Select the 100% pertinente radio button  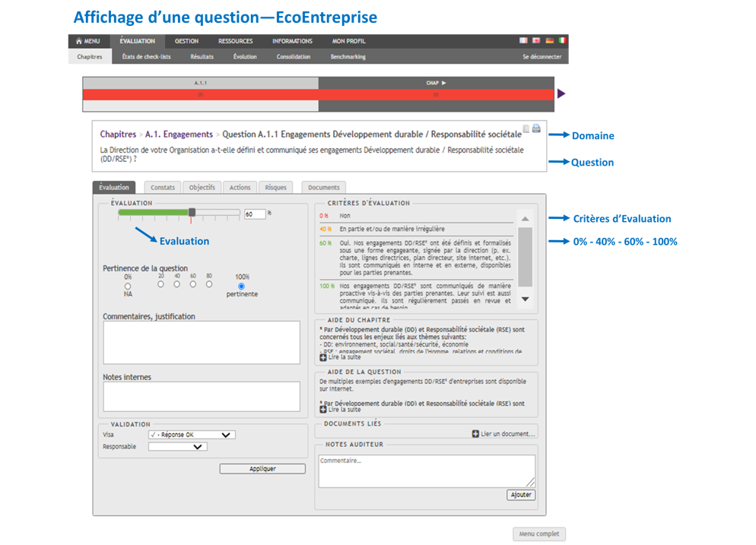[241, 287]
